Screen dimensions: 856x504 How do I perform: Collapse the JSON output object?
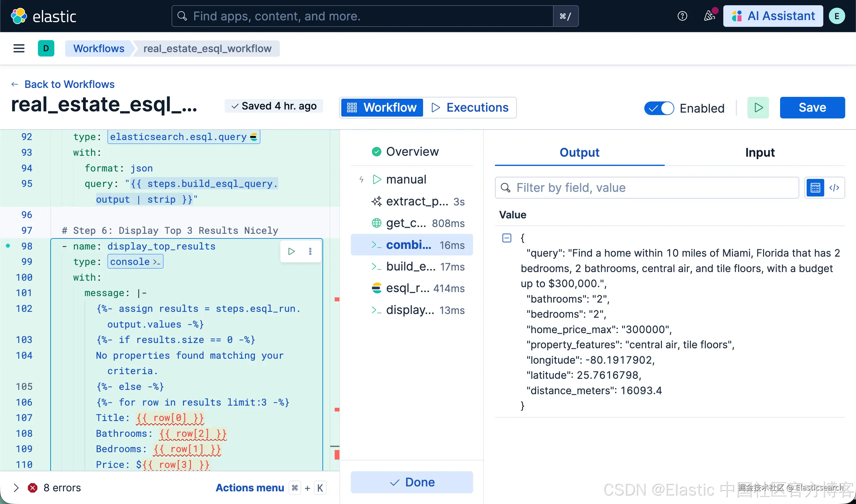click(506, 238)
